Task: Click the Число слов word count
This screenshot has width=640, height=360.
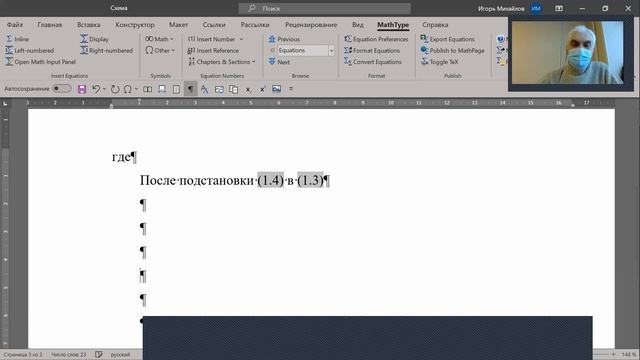Action: coord(69,354)
